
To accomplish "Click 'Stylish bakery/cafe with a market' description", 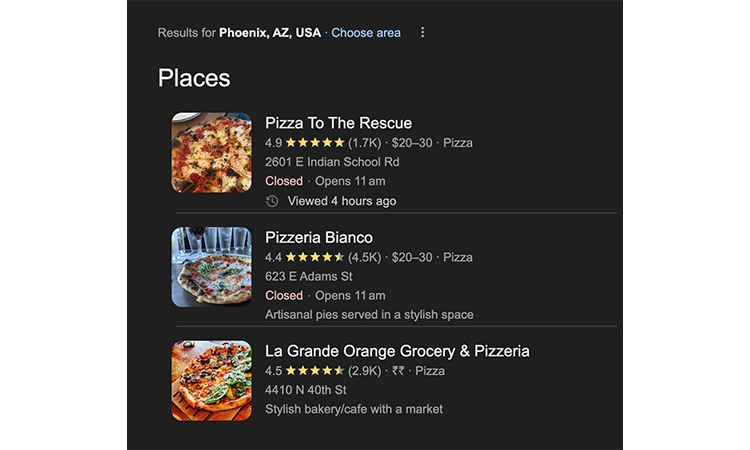I will pyautogui.click(x=353, y=409).
